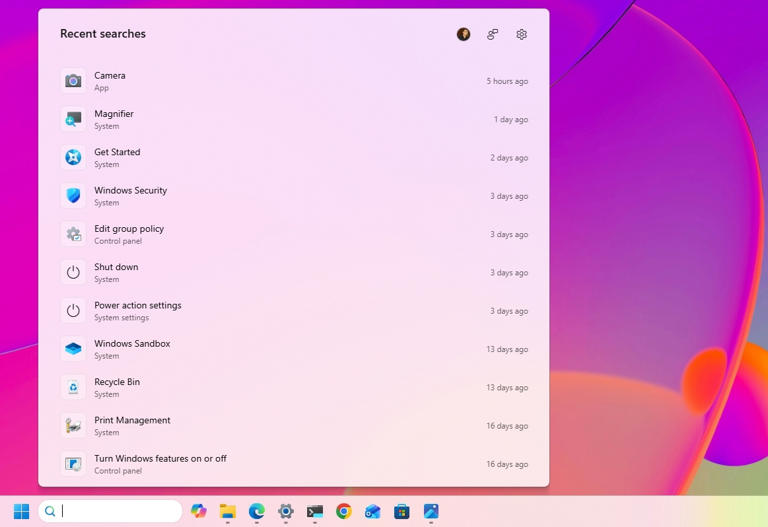Select the Print Management label

(132, 420)
